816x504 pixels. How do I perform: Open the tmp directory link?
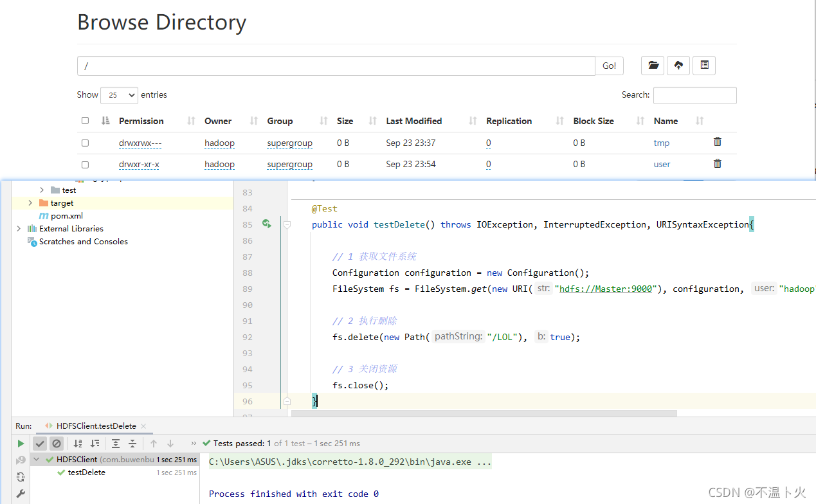pos(662,143)
